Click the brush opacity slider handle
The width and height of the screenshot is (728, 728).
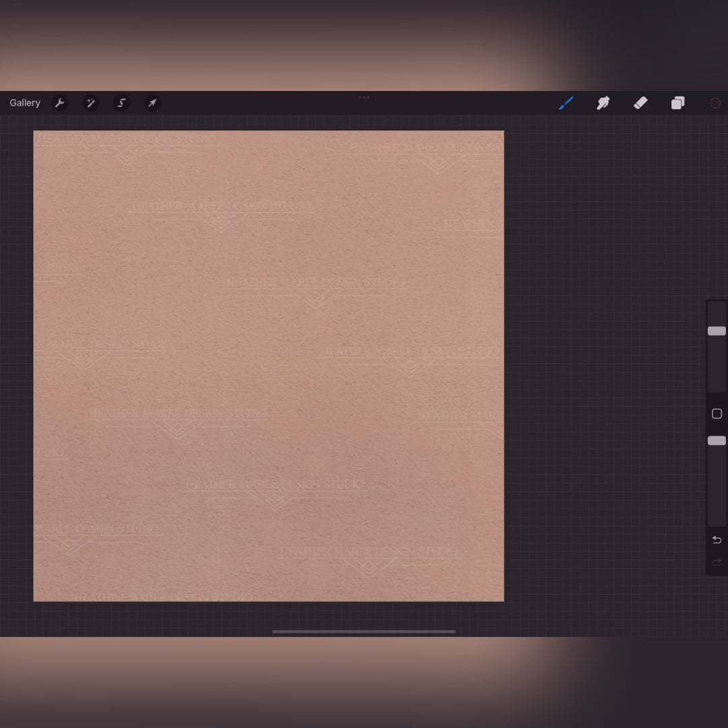tap(717, 441)
